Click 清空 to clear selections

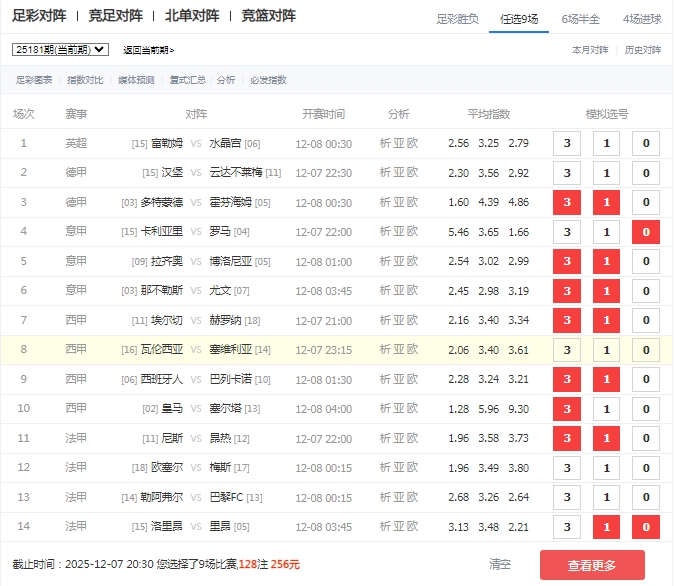pyautogui.click(x=500, y=564)
